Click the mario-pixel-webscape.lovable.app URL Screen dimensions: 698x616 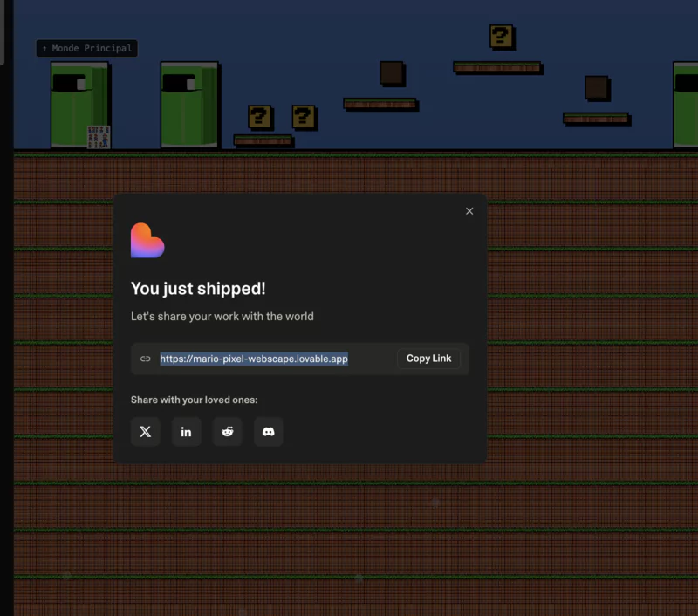[254, 359]
